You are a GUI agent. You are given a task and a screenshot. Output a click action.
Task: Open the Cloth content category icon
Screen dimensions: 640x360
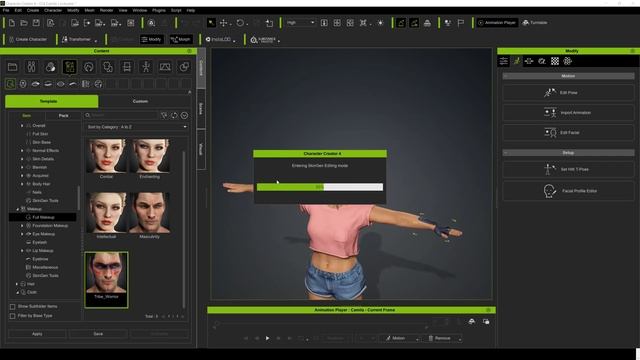point(108,67)
